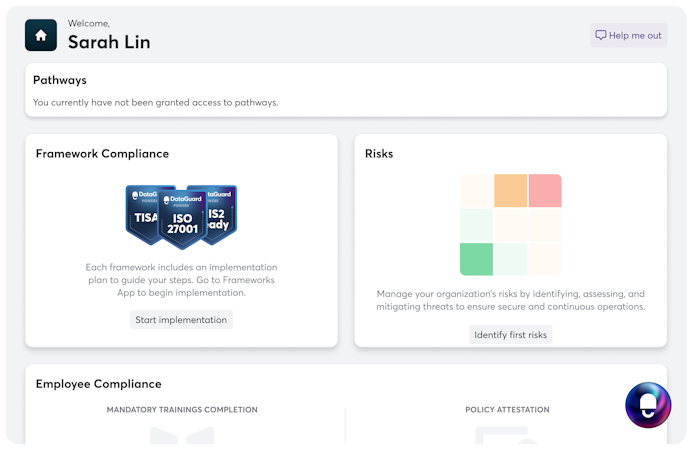This screenshot has width=692, height=450.
Task: Select the Policy Attestation label
Action: (x=507, y=410)
